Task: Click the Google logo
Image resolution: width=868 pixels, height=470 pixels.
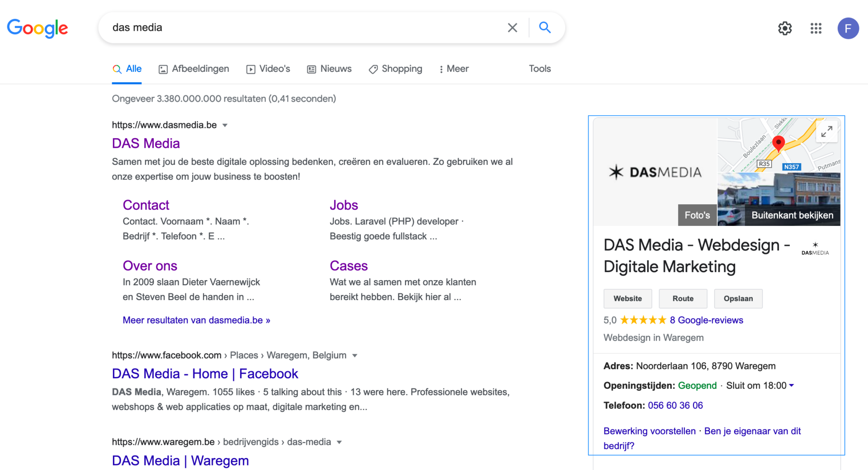Action: click(38, 28)
